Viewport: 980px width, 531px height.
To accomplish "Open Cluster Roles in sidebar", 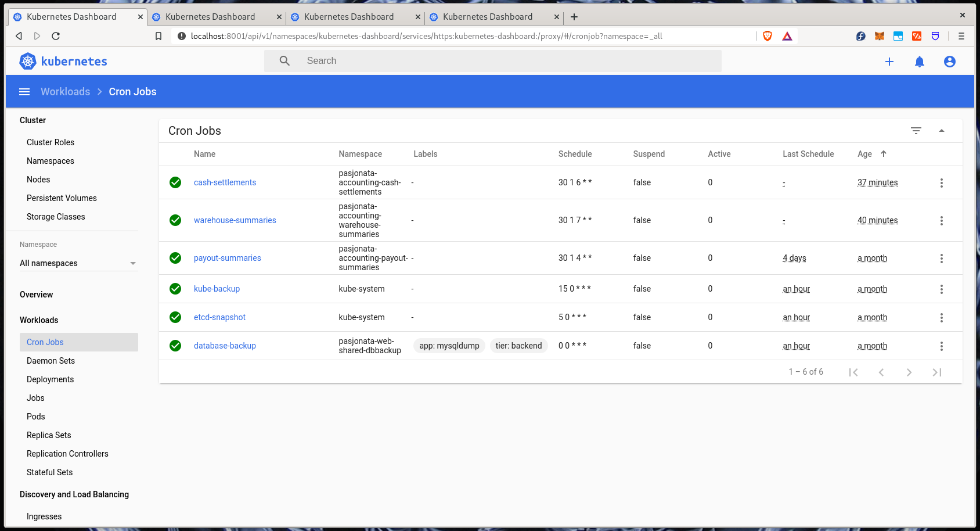I will [51, 142].
